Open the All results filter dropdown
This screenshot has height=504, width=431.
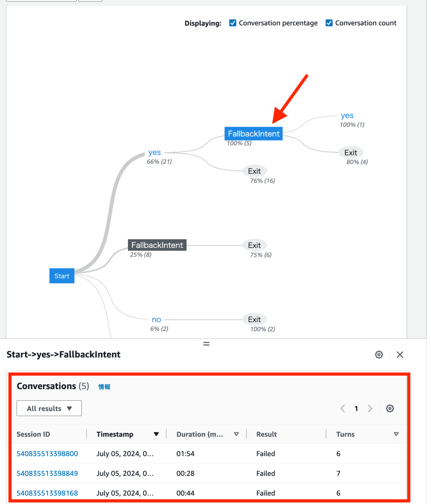click(49, 408)
